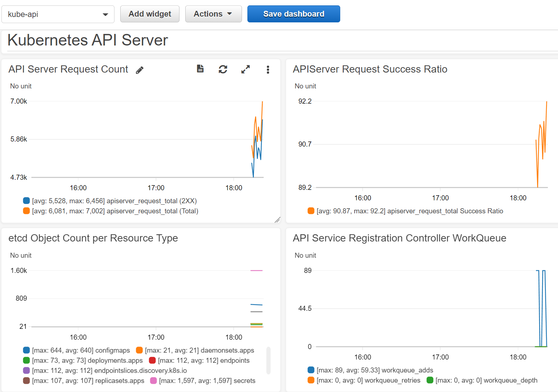The width and height of the screenshot is (558, 392).
Task: Click the Add widget button
Action: click(x=150, y=14)
